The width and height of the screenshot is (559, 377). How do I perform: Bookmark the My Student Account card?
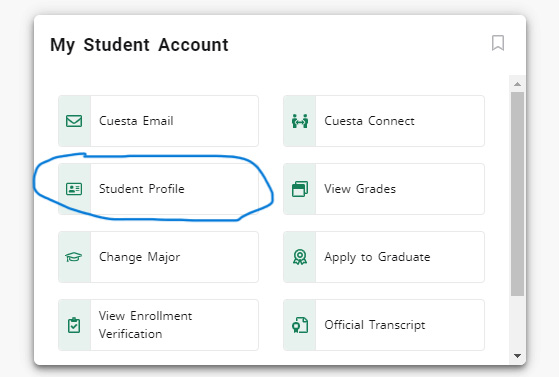coord(498,43)
